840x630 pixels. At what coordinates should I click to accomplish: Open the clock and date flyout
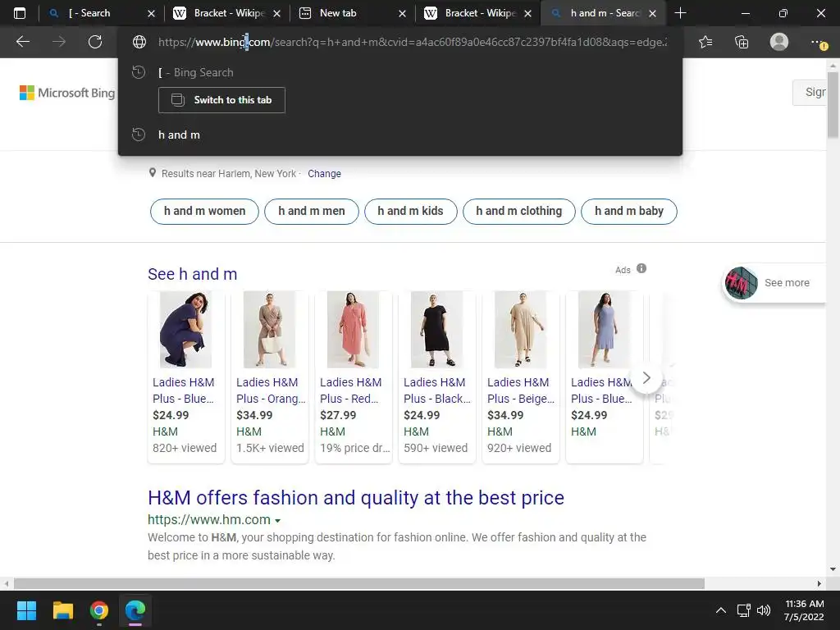(x=804, y=610)
